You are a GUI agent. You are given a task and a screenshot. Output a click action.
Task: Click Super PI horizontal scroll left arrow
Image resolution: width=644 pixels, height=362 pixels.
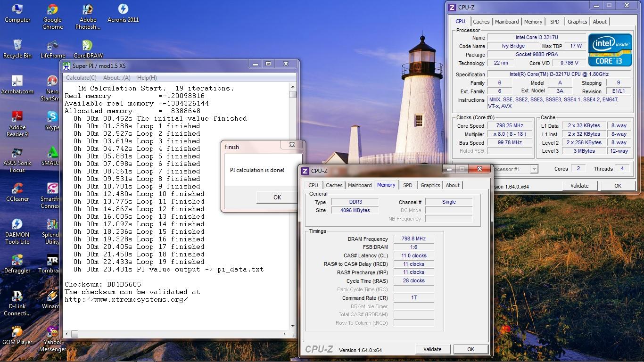67,334
